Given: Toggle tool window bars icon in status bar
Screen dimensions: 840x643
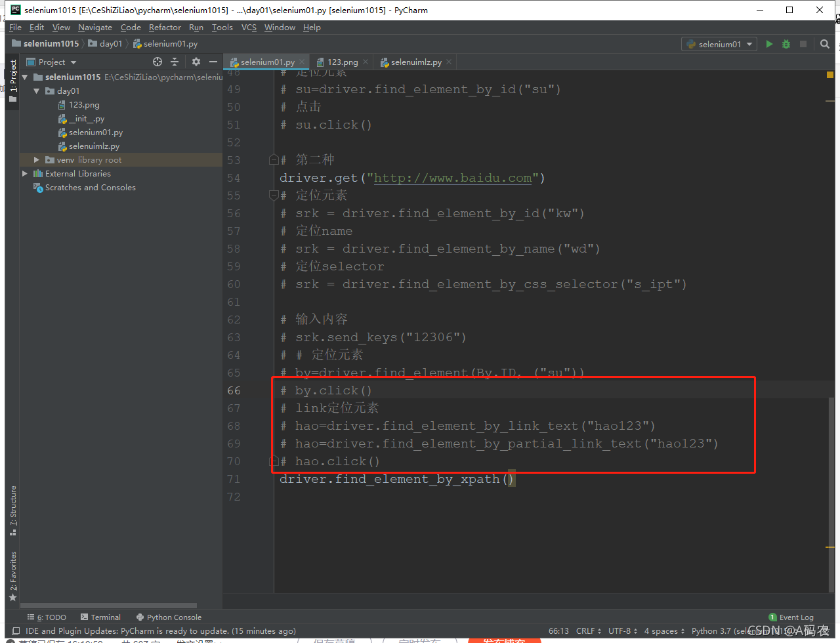Looking at the screenshot, I should [x=16, y=631].
